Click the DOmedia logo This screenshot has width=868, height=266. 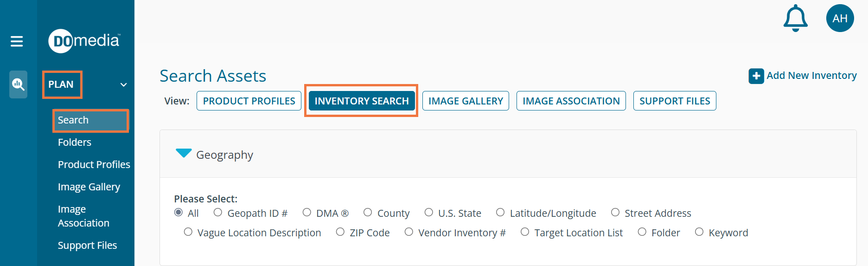(x=84, y=41)
